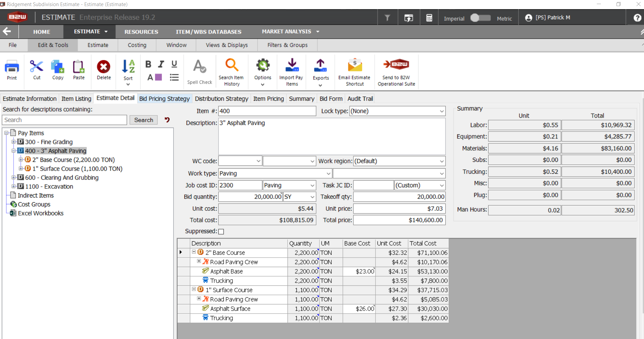Open ITEM/WBS DATABASES menu
This screenshot has height=339, width=644.
tap(208, 32)
